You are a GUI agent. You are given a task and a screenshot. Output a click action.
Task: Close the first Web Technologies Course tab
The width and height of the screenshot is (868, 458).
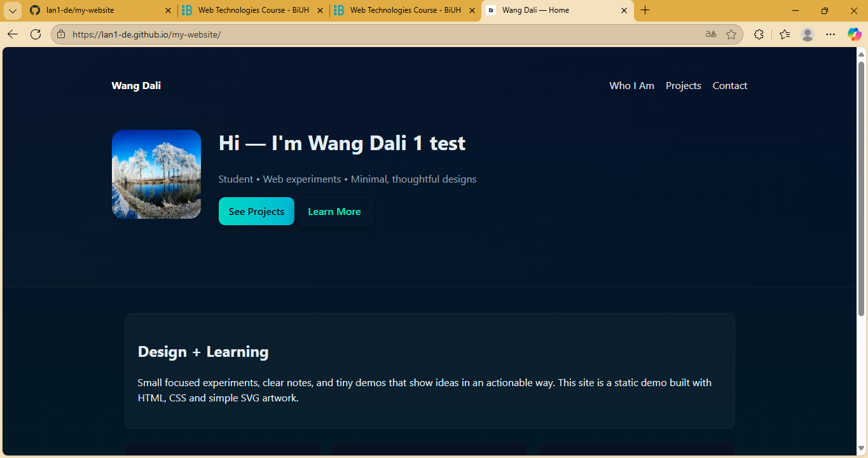pos(320,11)
